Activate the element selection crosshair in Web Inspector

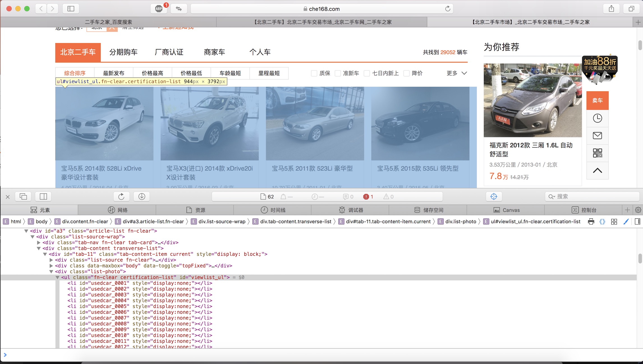pos(494,196)
